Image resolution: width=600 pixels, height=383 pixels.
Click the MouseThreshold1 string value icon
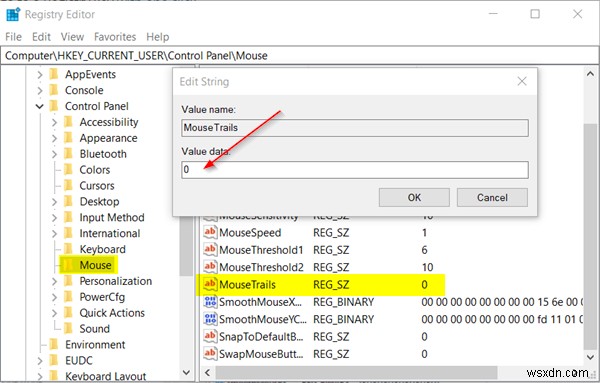tap(210, 250)
